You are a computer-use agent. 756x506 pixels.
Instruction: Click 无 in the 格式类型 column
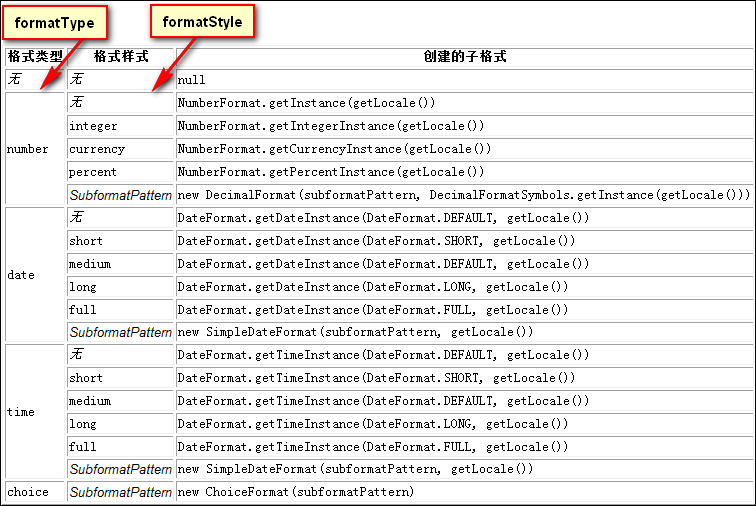click(35, 80)
